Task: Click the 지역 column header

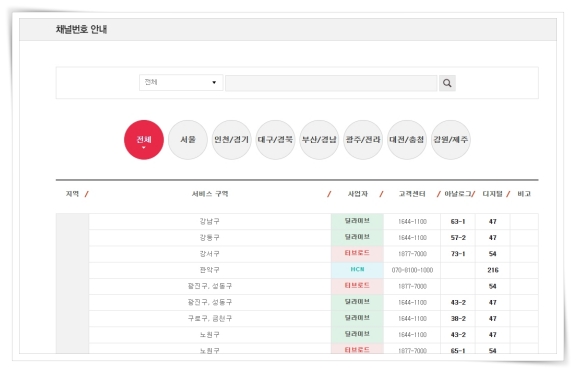Action: click(x=72, y=194)
